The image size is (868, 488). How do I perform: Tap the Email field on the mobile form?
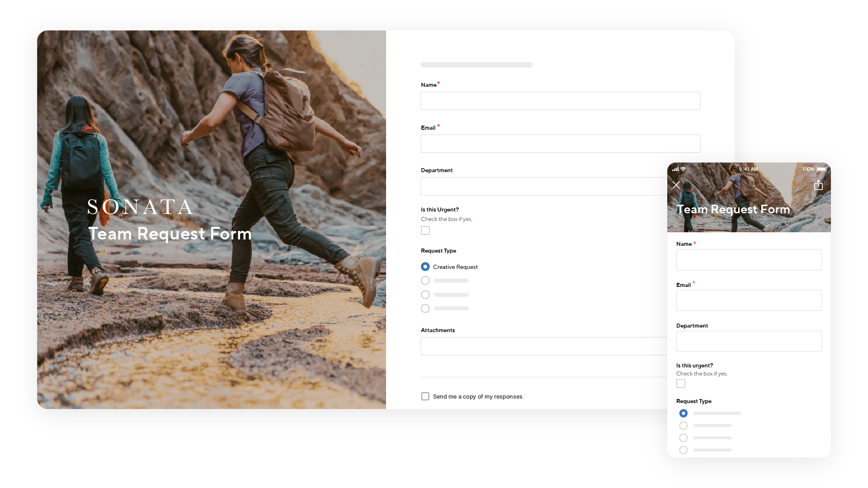(749, 300)
